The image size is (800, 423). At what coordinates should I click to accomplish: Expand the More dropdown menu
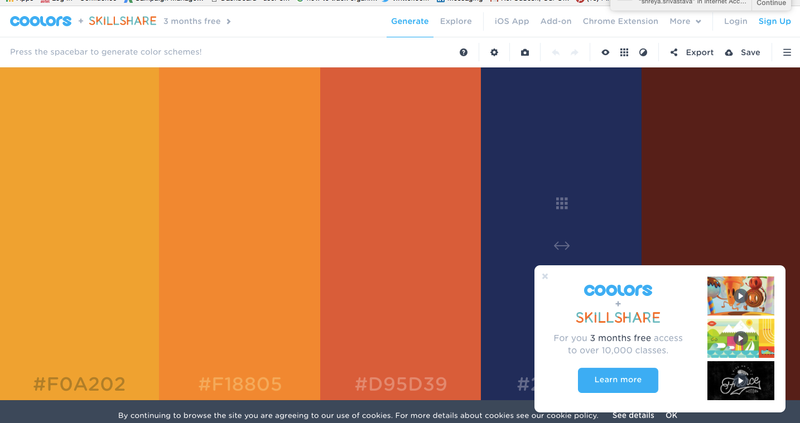coord(685,21)
